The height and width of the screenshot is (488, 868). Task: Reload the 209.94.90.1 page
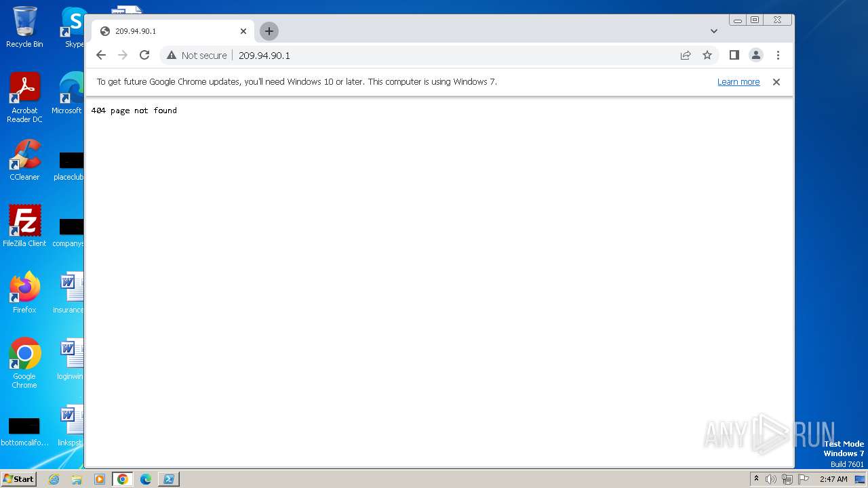pyautogui.click(x=144, y=56)
